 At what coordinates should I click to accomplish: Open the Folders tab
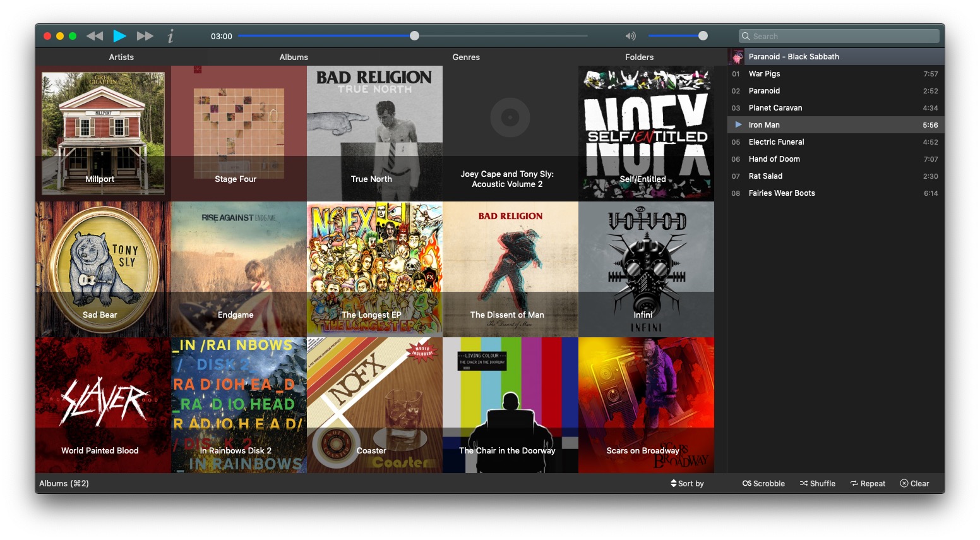point(639,57)
